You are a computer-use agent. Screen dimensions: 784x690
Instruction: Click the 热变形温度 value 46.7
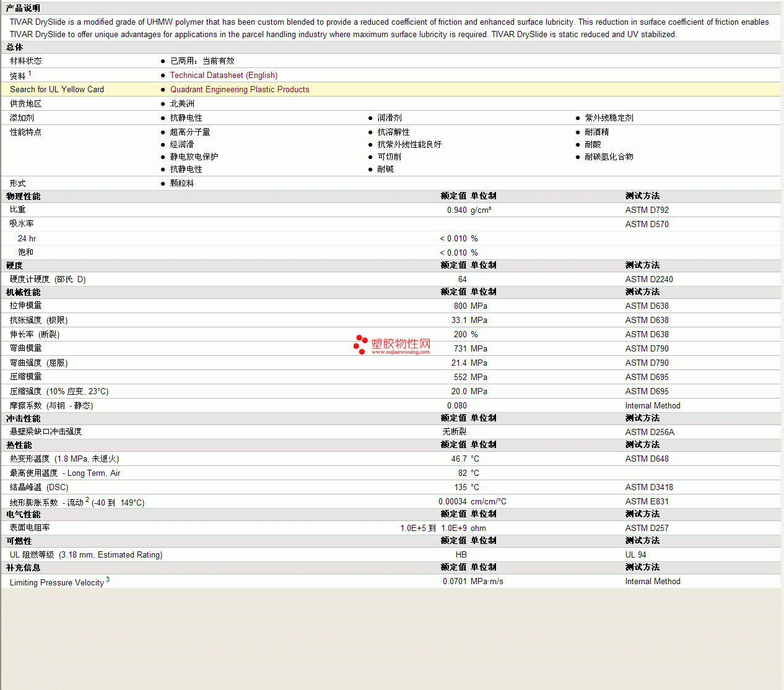click(459, 459)
